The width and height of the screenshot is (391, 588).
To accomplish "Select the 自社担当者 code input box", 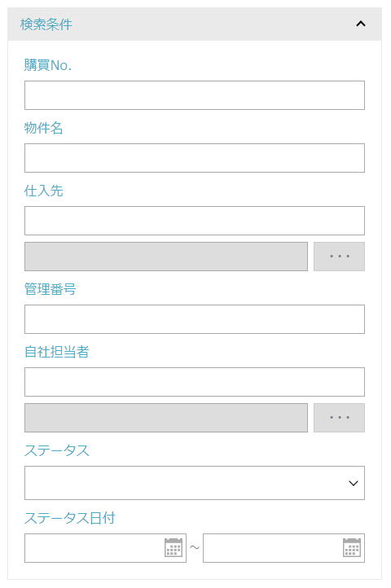I will click(x=195, y=382).
